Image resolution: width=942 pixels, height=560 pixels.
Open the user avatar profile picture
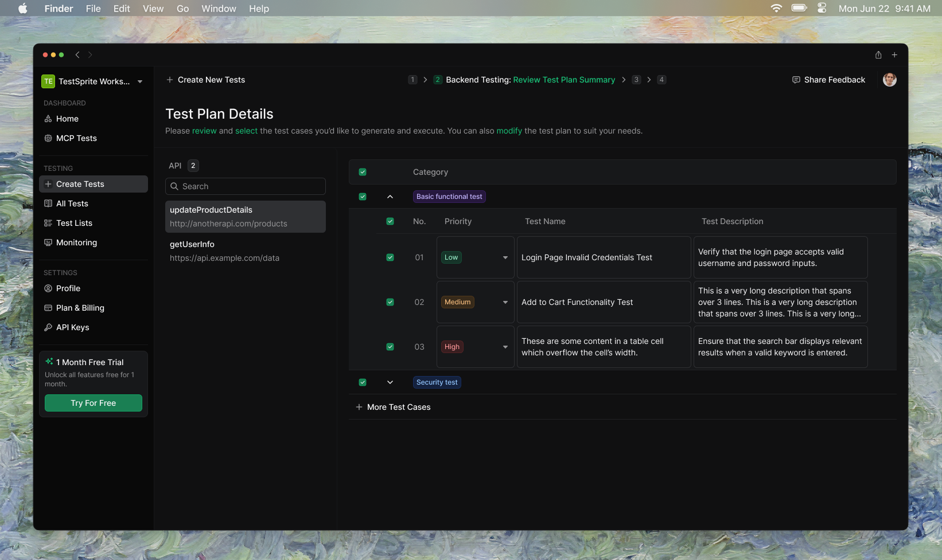(889, 80)
